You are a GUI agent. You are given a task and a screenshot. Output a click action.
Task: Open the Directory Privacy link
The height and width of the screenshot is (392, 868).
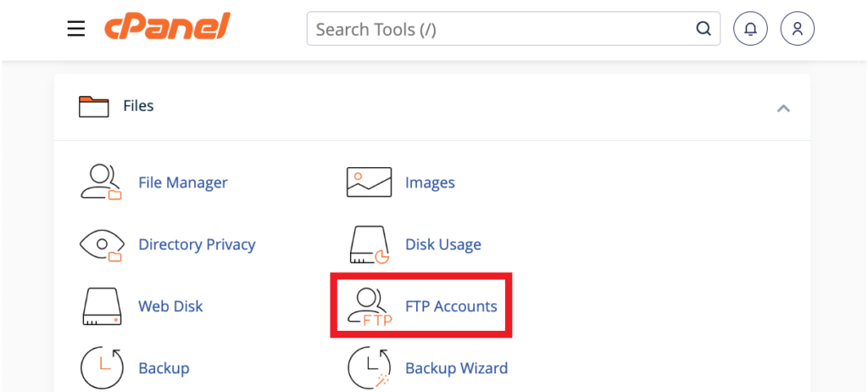[197, 244]
